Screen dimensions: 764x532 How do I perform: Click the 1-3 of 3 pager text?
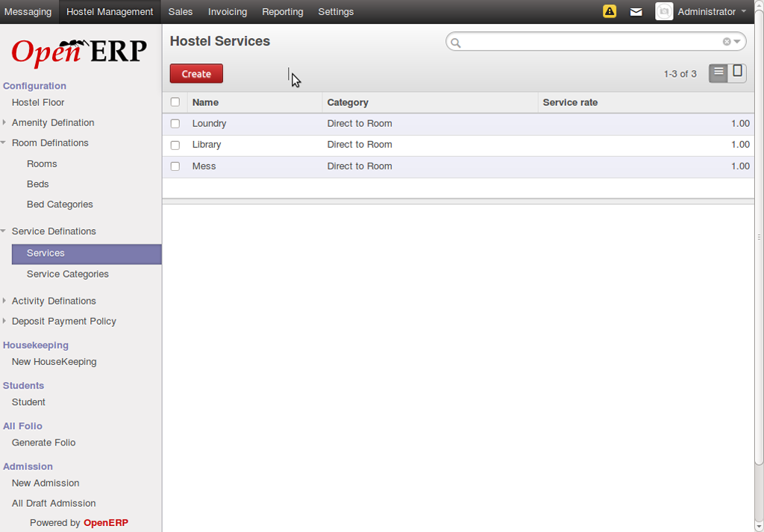680,74
